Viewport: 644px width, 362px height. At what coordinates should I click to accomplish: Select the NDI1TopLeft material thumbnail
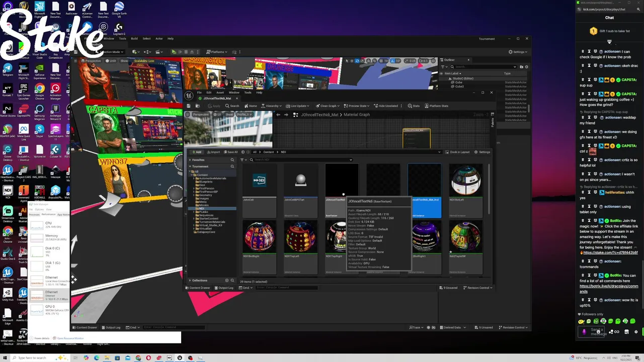pos(300,237)
